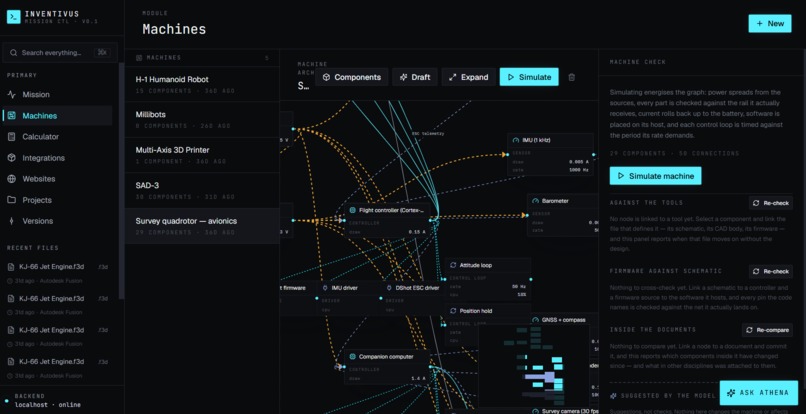Click the Inventivus terminal logo icon

coord(14,17)
